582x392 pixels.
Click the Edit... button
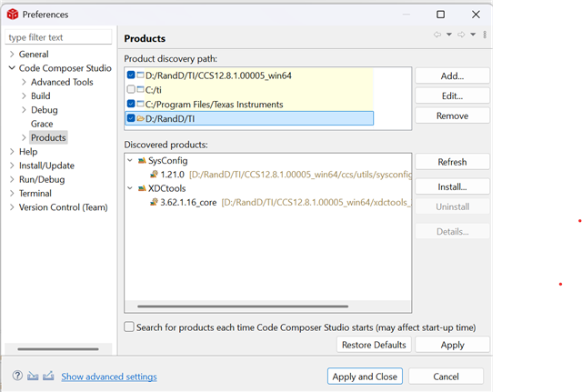coord(452,95)
